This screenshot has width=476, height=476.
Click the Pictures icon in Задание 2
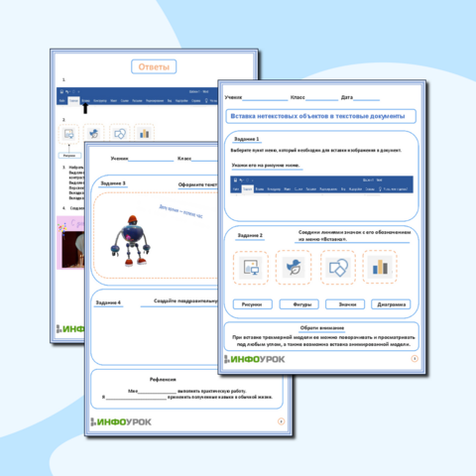pos(251,268)
